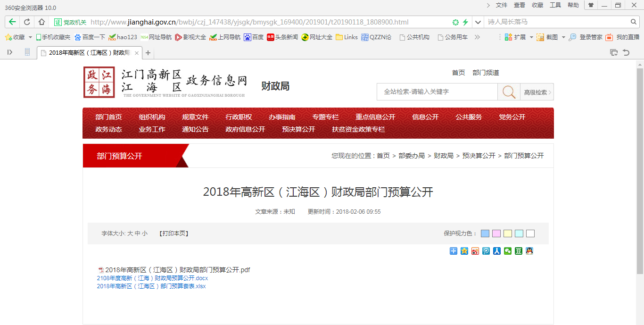Share to Qzone star icon
644x325 pixels.
click(x=464, y=251)
